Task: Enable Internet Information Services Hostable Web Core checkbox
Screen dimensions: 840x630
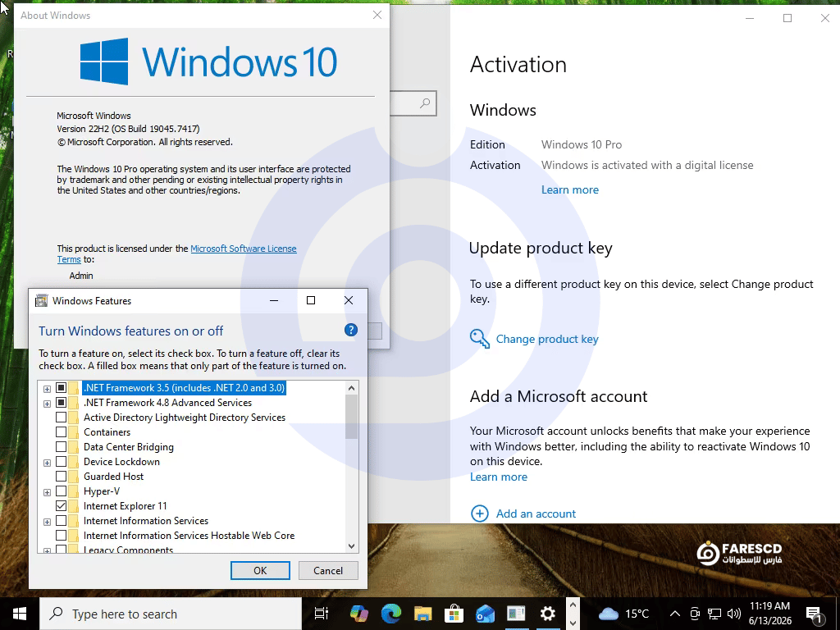Action: (61, 535)
